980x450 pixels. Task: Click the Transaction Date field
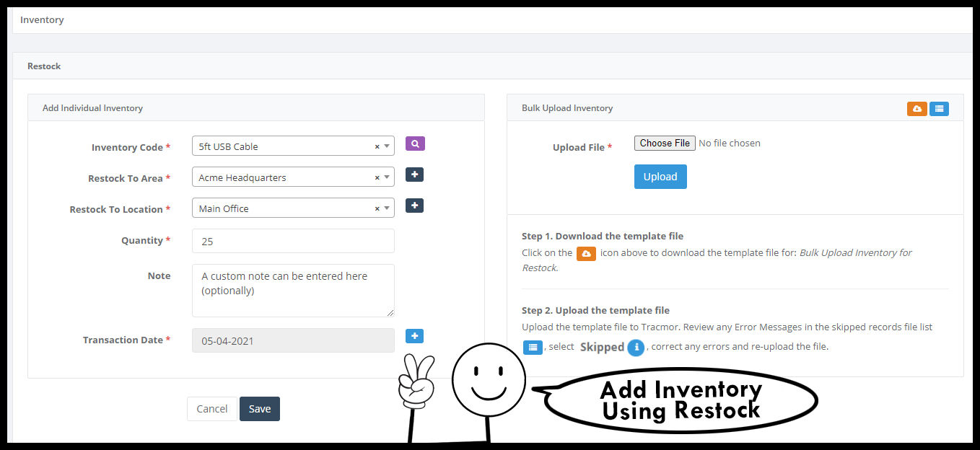tap(293, 340)
